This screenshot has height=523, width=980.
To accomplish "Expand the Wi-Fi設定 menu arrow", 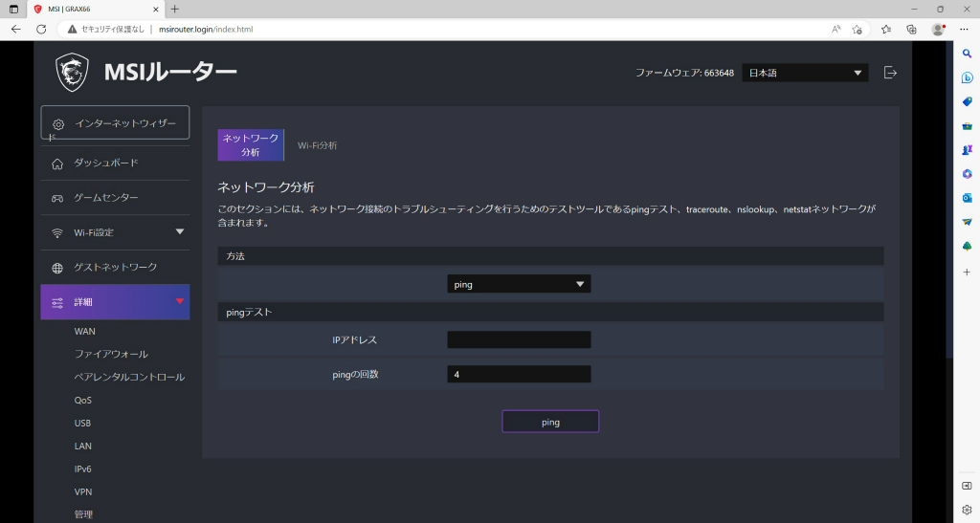I will pyautogui.click(x=180, y=231).
